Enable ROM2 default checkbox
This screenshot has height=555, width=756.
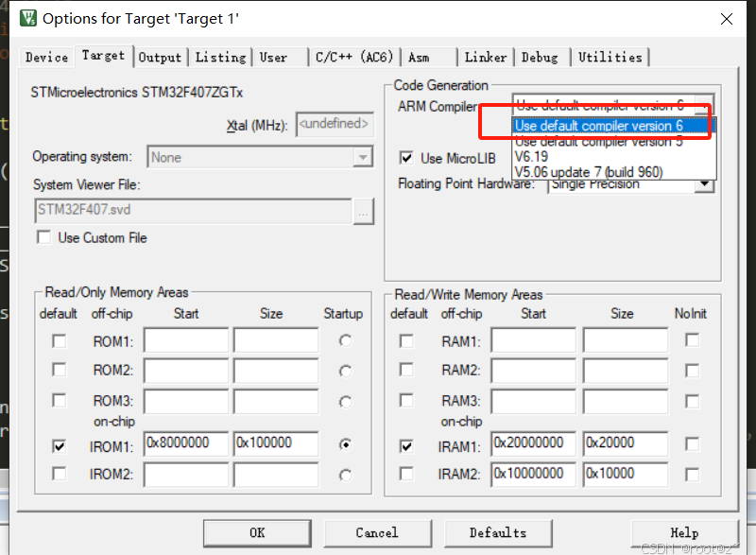(60, 370)
